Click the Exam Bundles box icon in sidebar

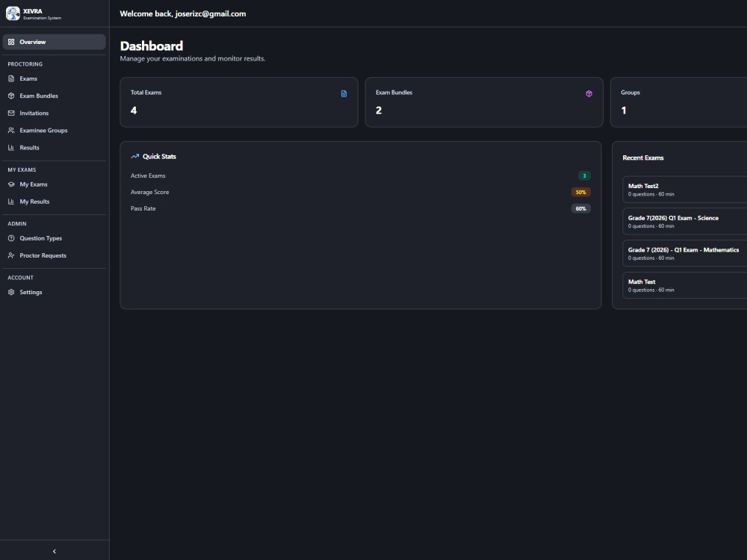[x=11, y=96]
